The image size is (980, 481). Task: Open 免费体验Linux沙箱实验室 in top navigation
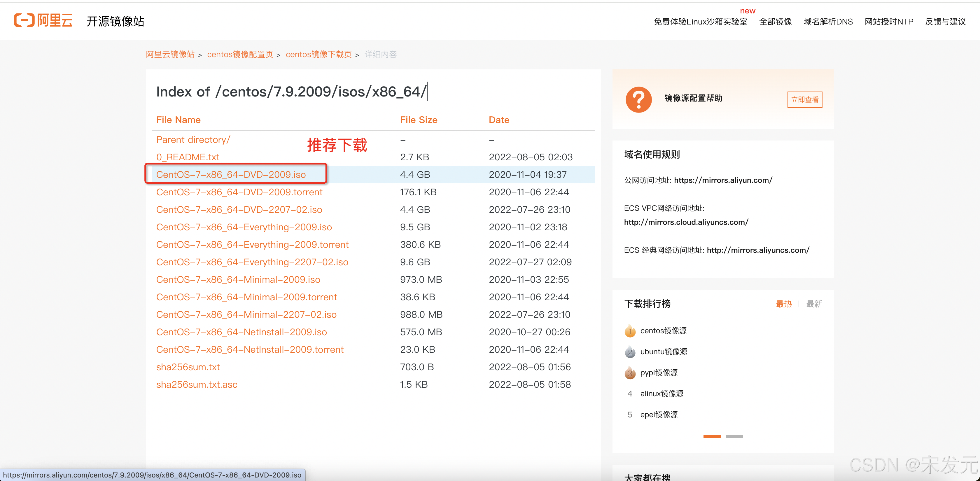point(700,22)
